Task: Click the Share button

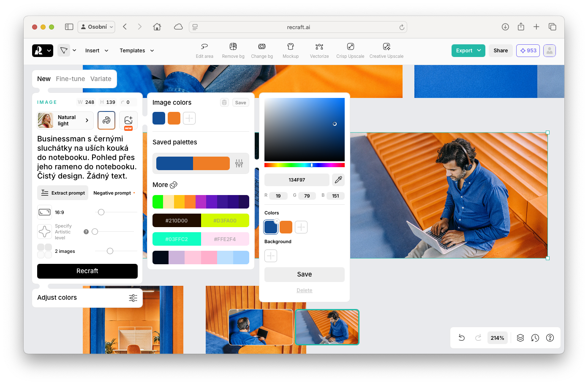Action: click(x=501, y=51)
